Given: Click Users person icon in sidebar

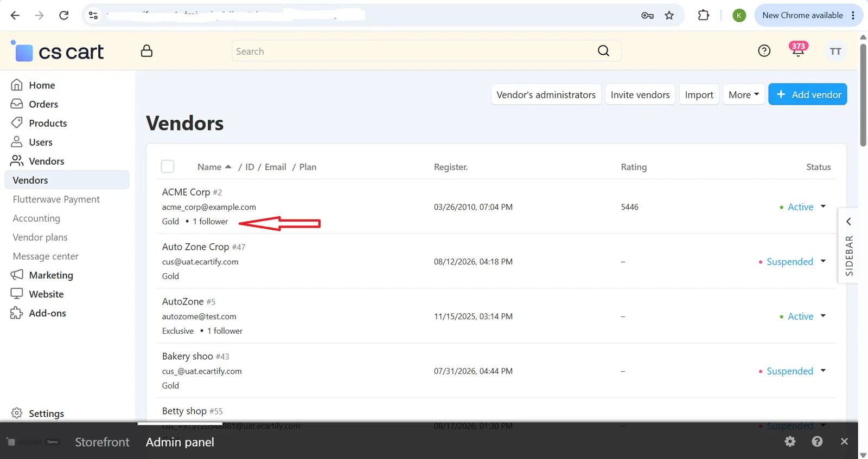Looking at the screenshot, I should (17, 141).
